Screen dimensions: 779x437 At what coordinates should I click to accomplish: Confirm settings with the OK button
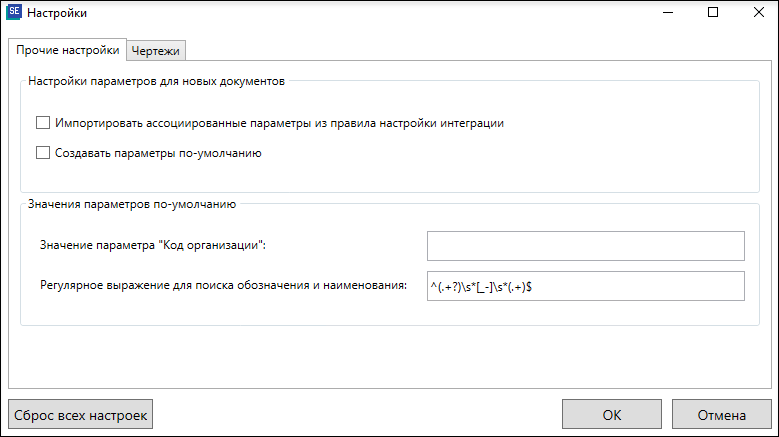pos(612,415)
